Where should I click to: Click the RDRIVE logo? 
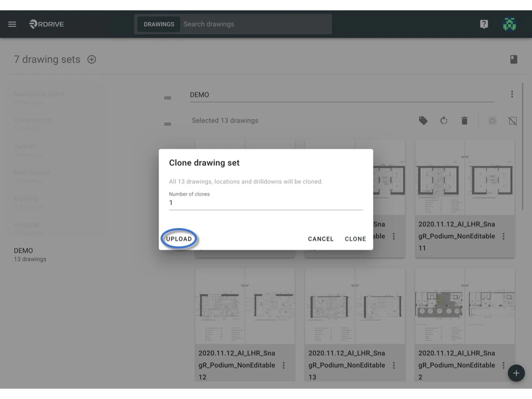coord(46,24)
